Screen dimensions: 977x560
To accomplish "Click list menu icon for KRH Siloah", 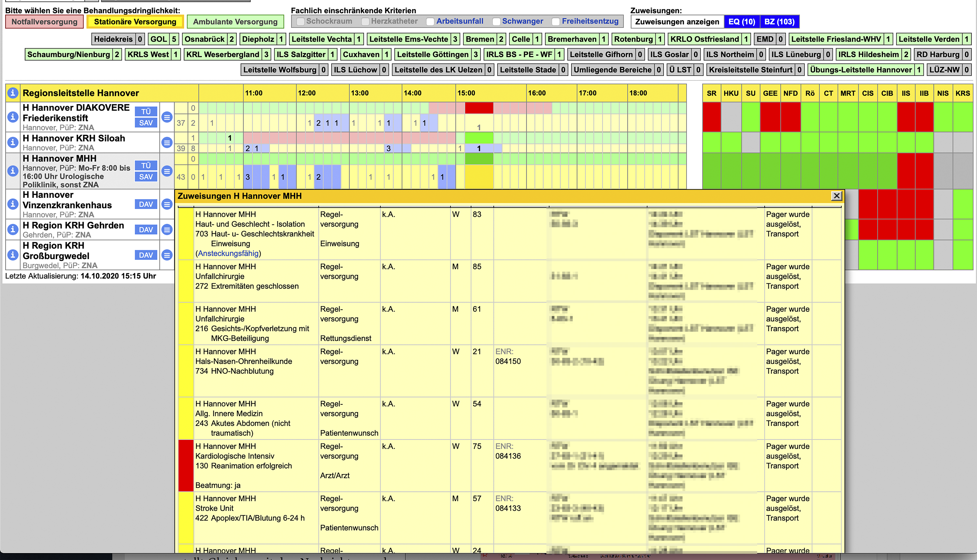I will pos(167,143).
